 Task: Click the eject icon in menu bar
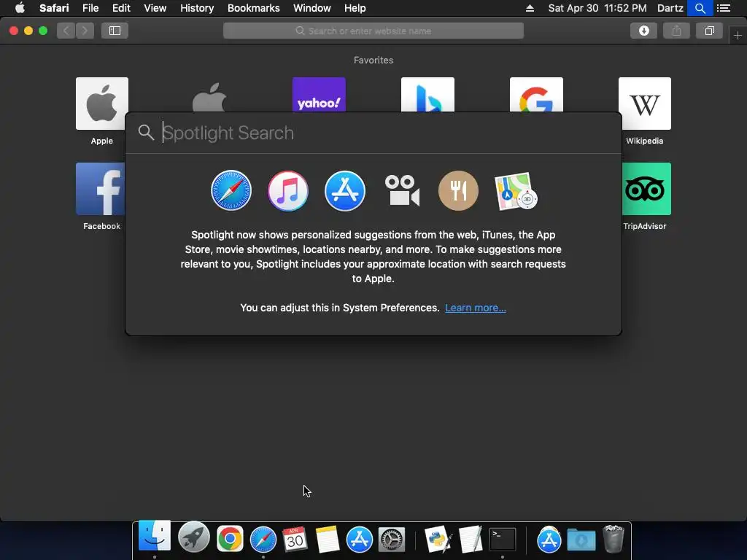530,8
